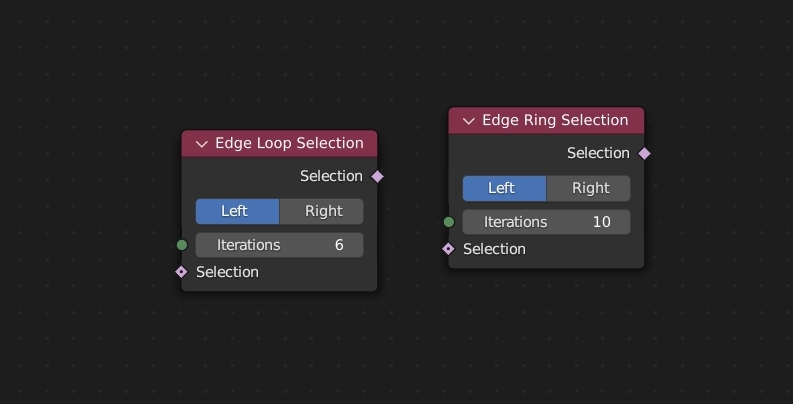Image resolution: width=793 pixels, height=404 pixels.
Task: Click Iterations field showing 10
Action: (546, 222)
